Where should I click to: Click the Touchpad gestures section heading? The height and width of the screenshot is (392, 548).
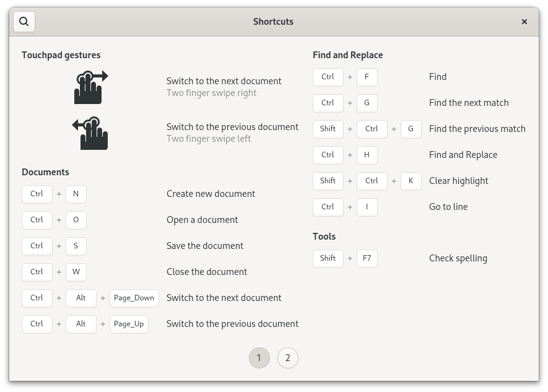[x=61, y=55]
